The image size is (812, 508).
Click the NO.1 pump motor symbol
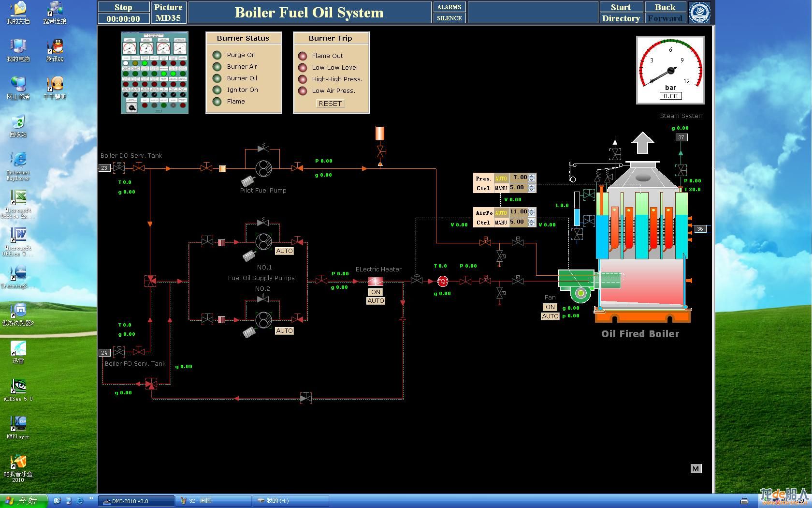tap(249, 255)
